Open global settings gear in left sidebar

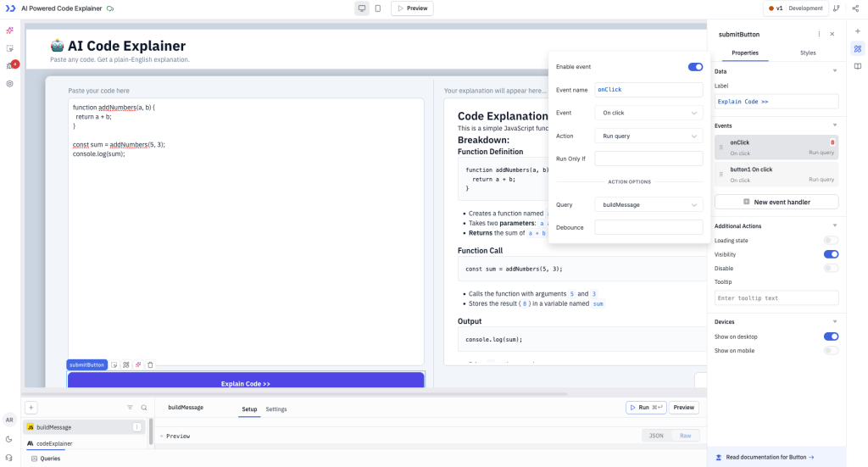[9, 84]
